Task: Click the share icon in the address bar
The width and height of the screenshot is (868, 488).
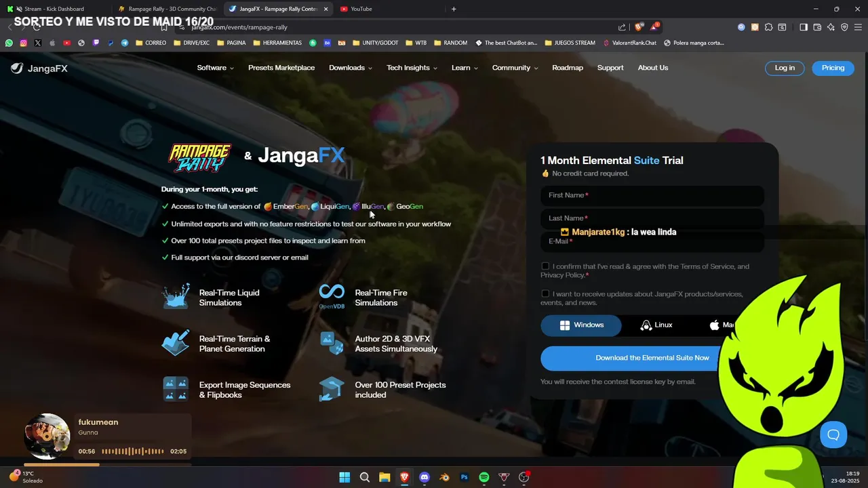Action: (622, 27)
